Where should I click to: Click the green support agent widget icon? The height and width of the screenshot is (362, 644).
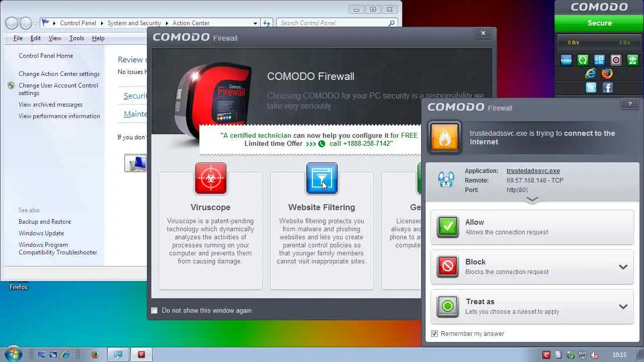[x=632, y=60]
